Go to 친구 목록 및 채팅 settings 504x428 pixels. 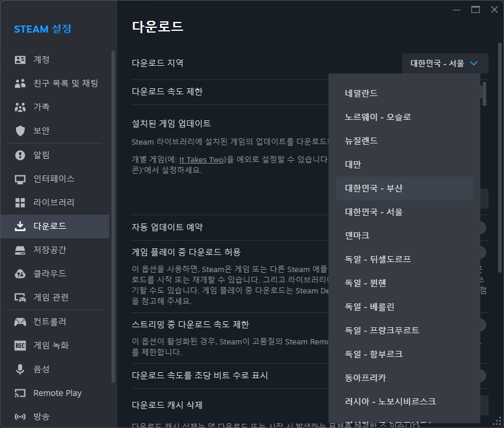55,84
